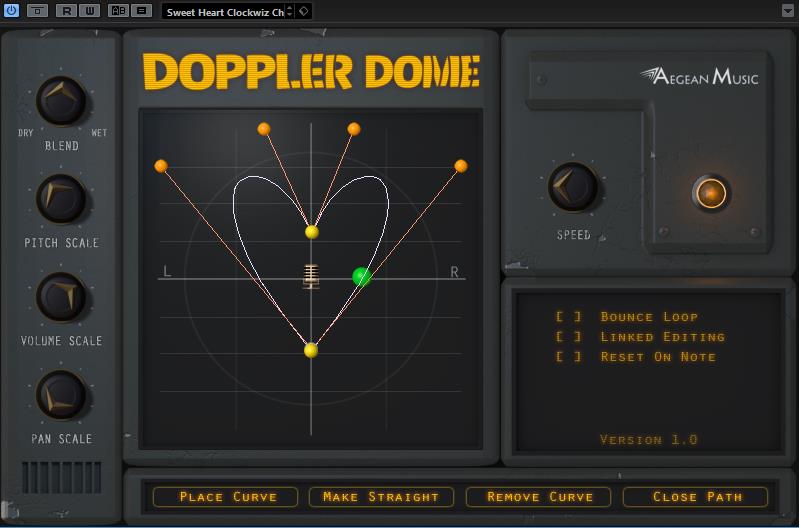Click the Blend dry/wet knob

tap(61, 100)
